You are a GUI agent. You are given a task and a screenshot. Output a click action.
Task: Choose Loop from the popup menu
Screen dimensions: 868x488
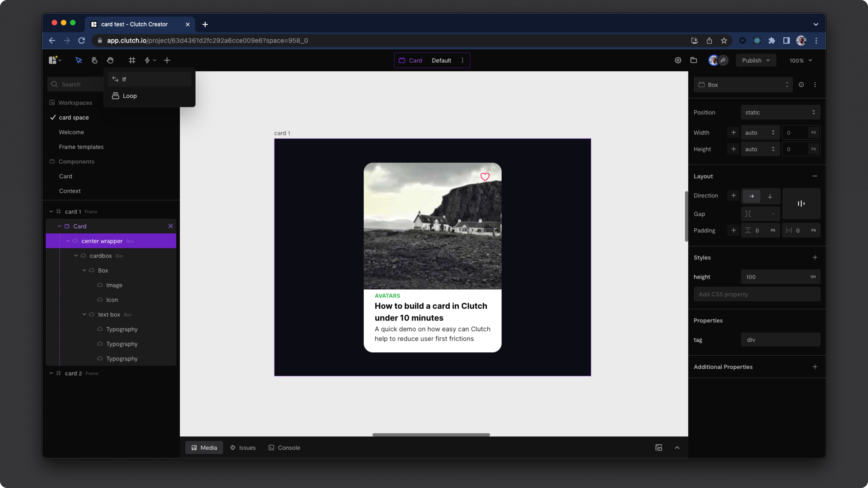pyautogui.click(x=130, y=96)
